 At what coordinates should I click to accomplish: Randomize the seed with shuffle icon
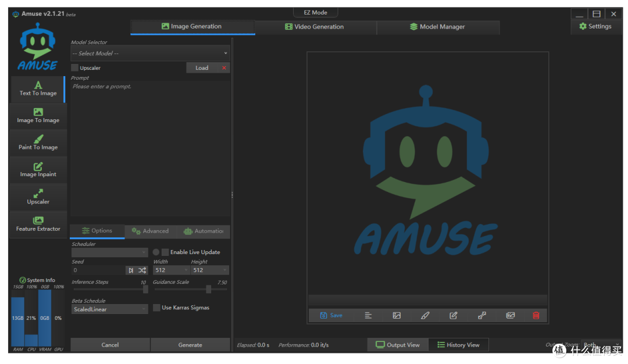[142, 270]
